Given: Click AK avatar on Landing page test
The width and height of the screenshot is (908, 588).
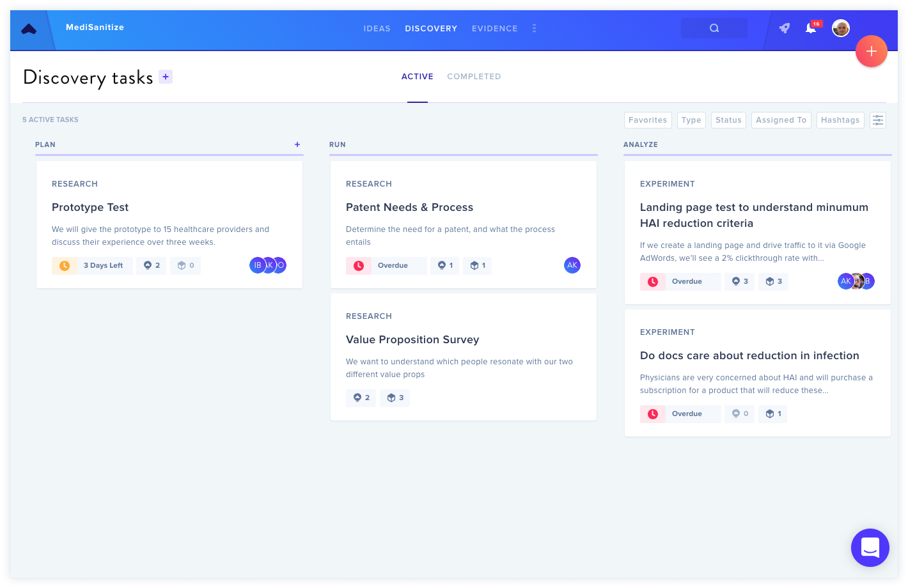Looking at the screenshot, I should [x=845, y=281].
